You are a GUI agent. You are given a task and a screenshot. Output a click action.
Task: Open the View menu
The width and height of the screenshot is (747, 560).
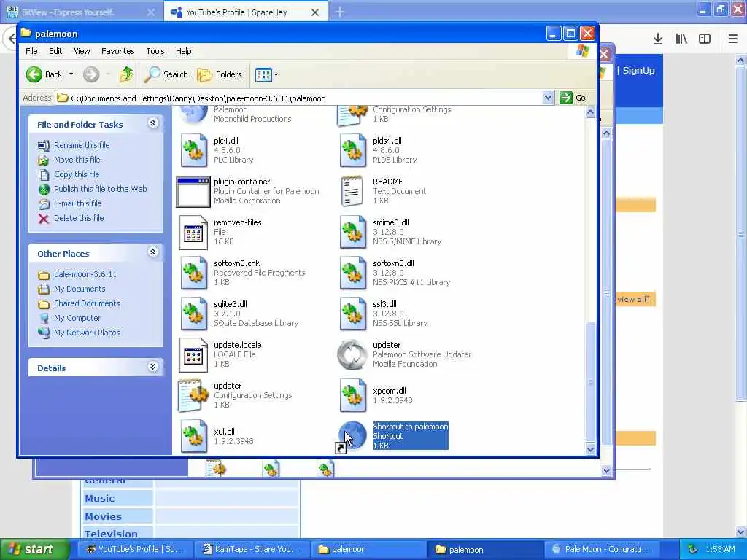coord(82,51)
